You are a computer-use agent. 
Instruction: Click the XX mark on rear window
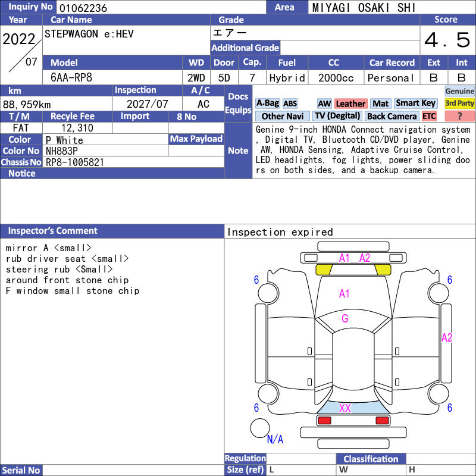tap(345, 408)
